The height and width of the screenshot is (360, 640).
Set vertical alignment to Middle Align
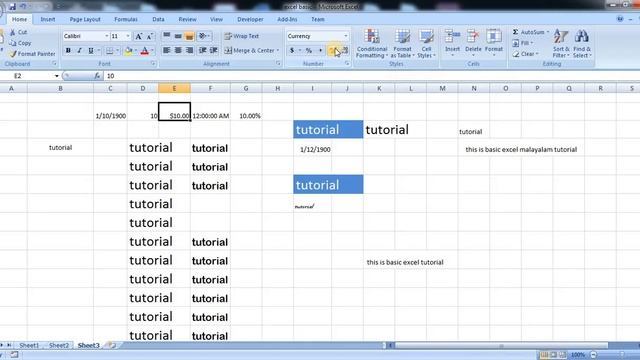click(178, 36)
